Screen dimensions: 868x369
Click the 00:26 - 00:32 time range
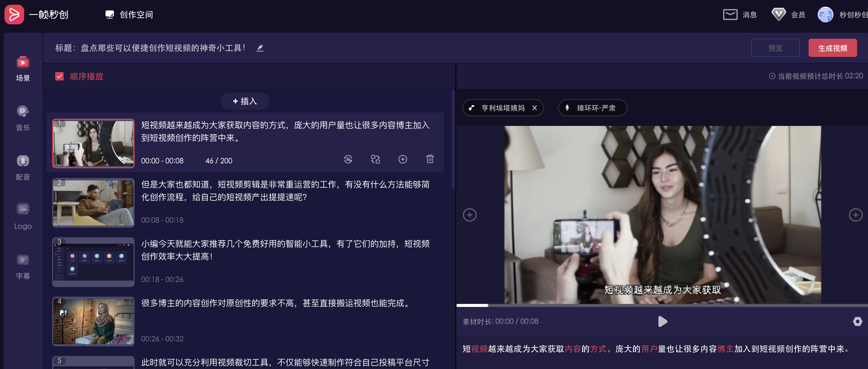(162, 339)
